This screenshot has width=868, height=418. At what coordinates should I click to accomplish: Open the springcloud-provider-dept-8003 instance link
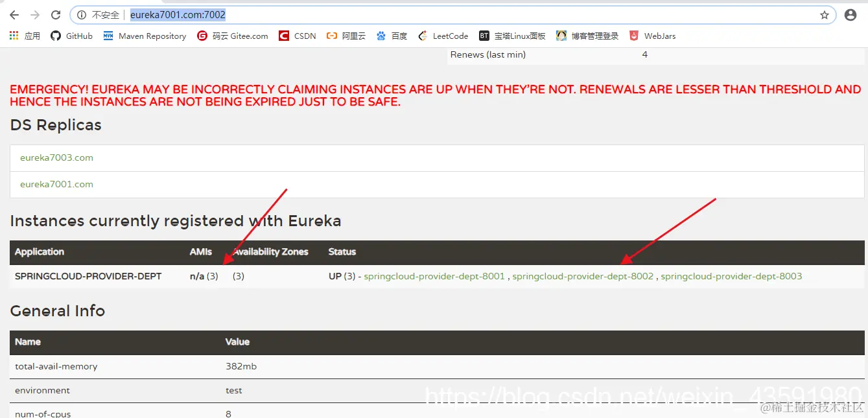coord(731,276)
